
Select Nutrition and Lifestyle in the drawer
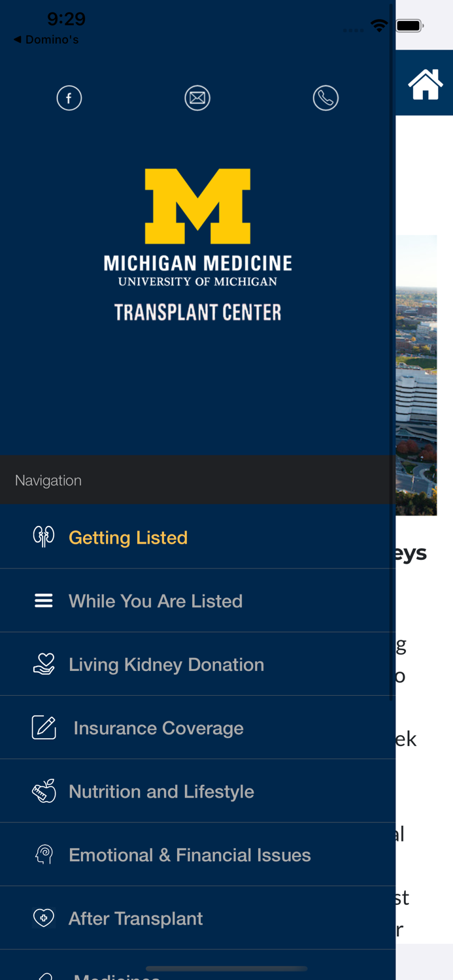tap(161, 791)
